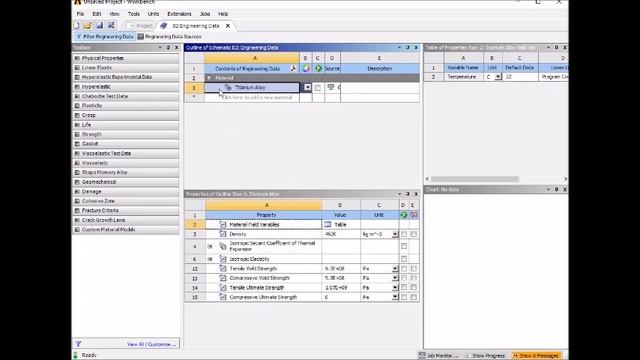Click the Table icon for Material Field Variables
The image size is (640, 360).
327,224
